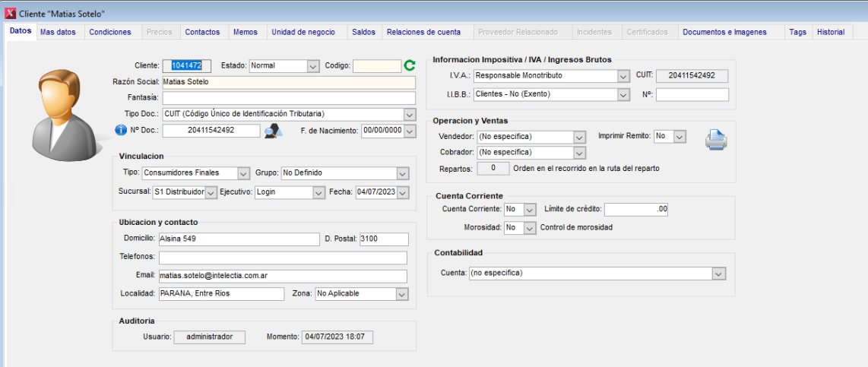The width and height of the screenshot is (868, 367).
Task: Click the client avatar picture
Action: (x=65, y=110)
